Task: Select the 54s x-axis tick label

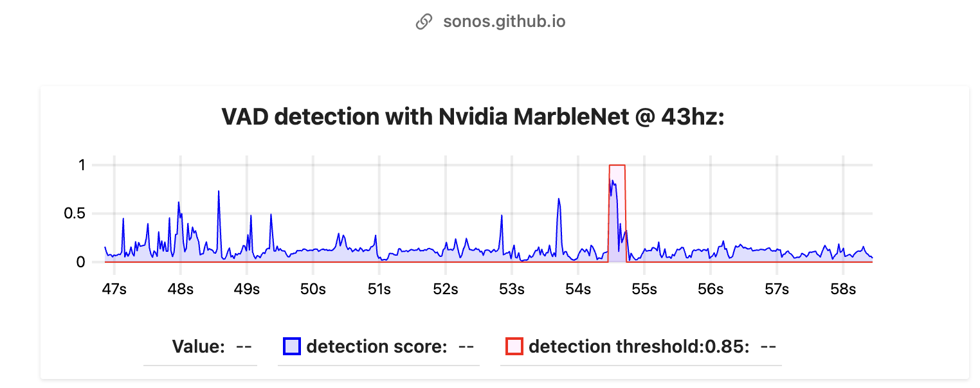Action: coord(578,290)
